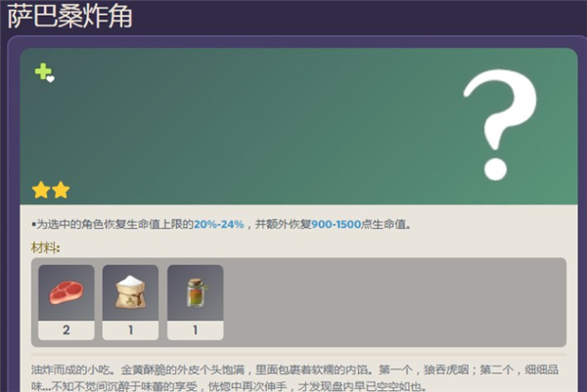Screen dimensions: 587x392
Task: Open the spice jar ingredient icon
Action: 195,291
